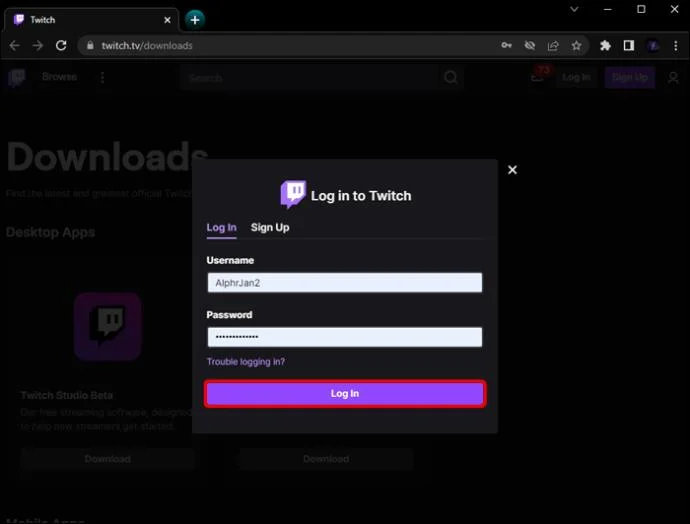The height and width of the screenshot is (524, 690).
Task: Click the Log In button in site header
Action: (576, 77)
